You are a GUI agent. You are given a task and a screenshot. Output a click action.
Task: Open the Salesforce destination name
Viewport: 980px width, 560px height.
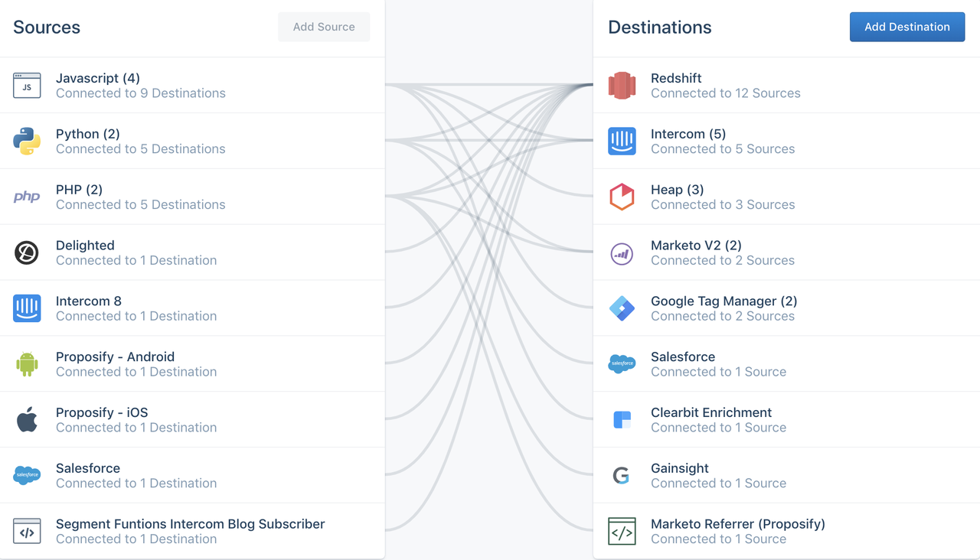683,357
